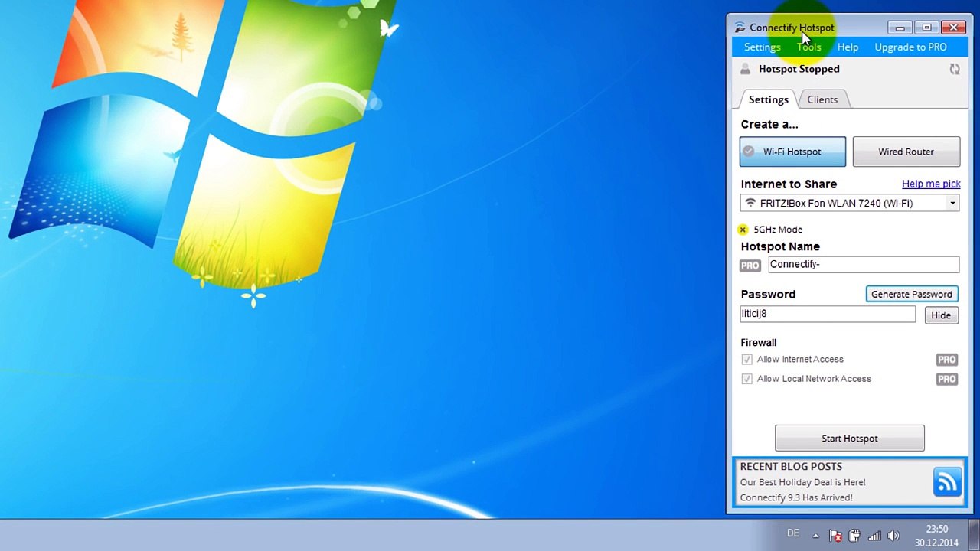
Task: Show hidden tray icons arrow
Action: pyautogui.click(x=815, y=536)
